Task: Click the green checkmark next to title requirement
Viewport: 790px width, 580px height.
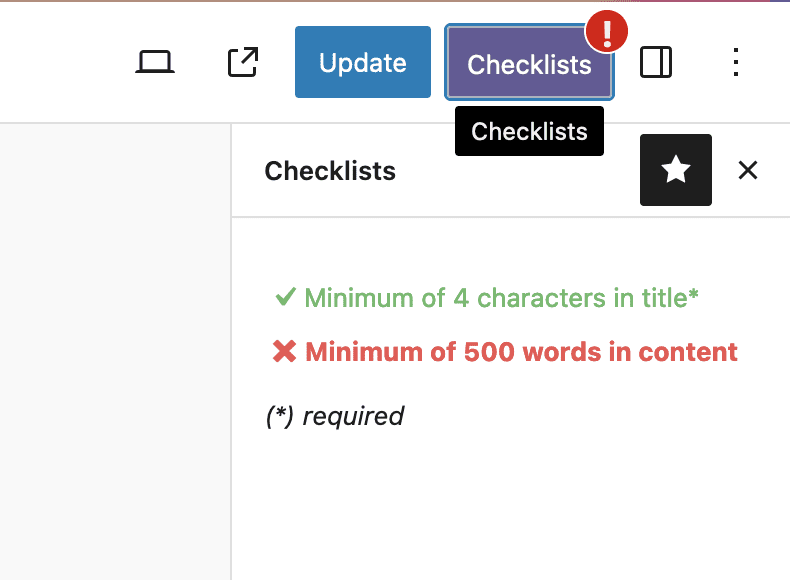Action: coord(285,297)
